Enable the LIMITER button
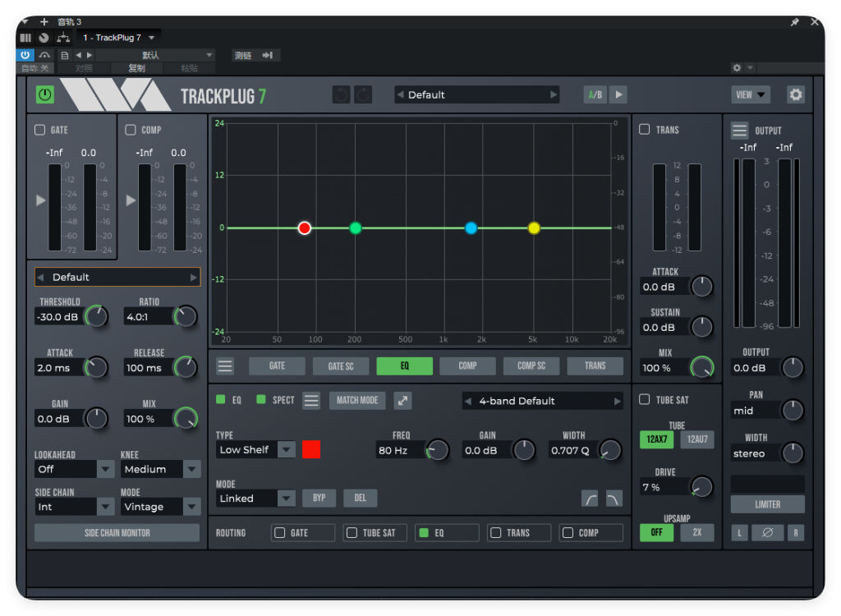841x616 pixels. (x=768, y=504)
